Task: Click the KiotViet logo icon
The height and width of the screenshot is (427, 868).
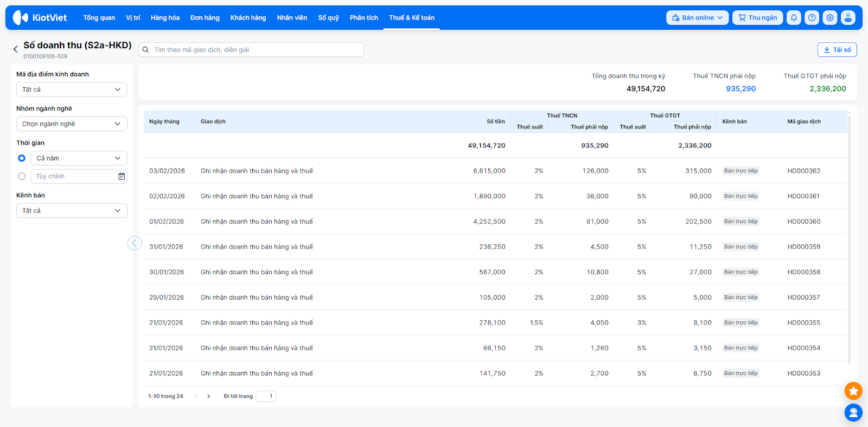Action: (x=21, y=18)
